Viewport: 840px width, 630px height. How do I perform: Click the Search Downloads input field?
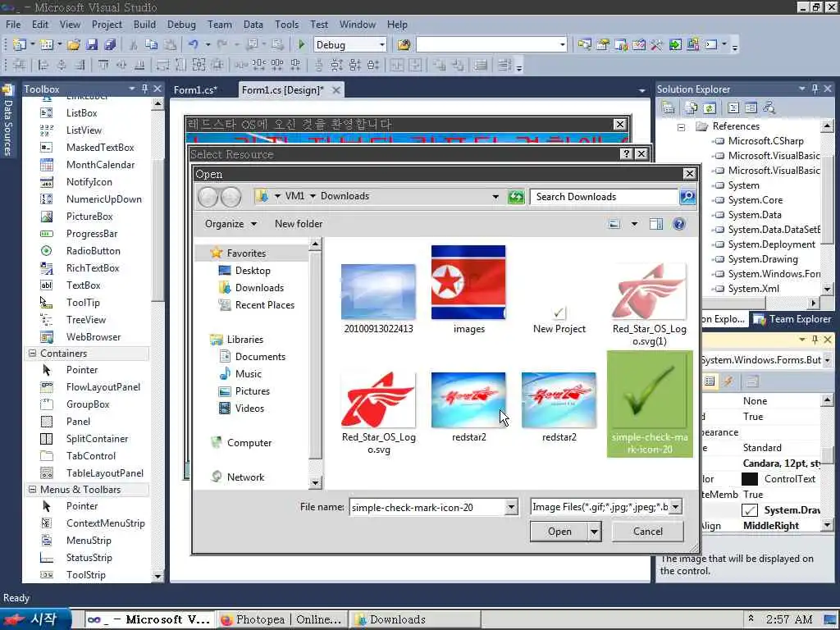(605, 197)
